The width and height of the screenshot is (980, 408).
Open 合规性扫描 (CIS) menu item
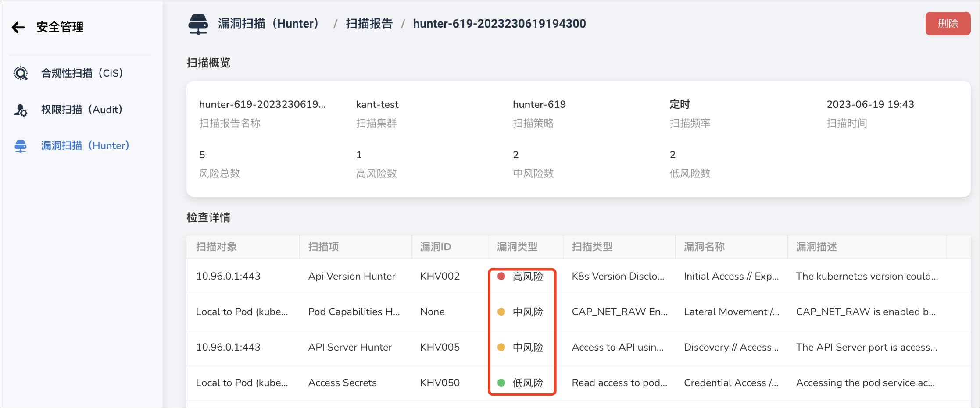pos(82,73)
